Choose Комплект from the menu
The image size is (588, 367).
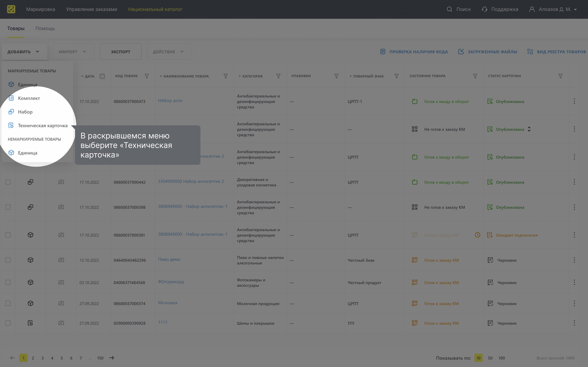(24, 98)
